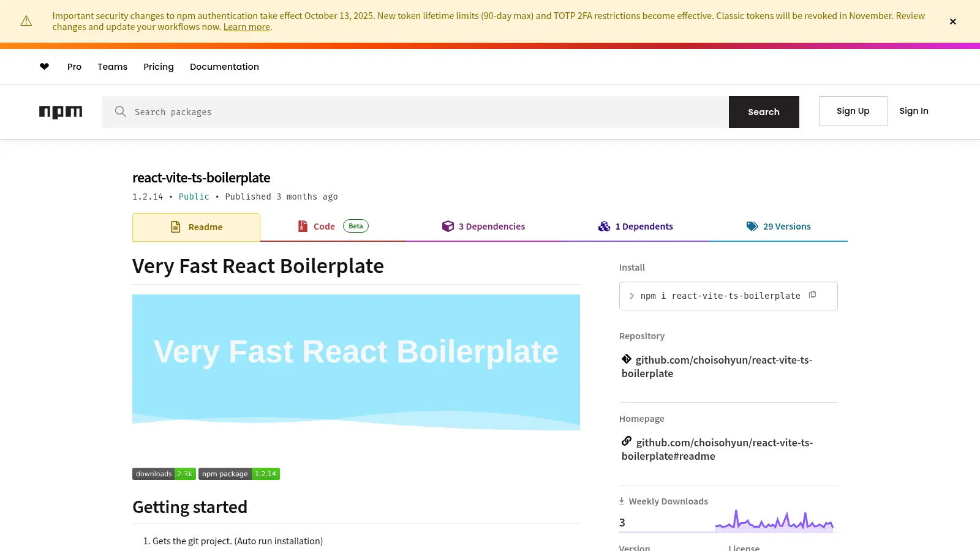Click the version number 1.2.14 under title
The width and height of the screenshot is (980, 551).
pos(148,197)
